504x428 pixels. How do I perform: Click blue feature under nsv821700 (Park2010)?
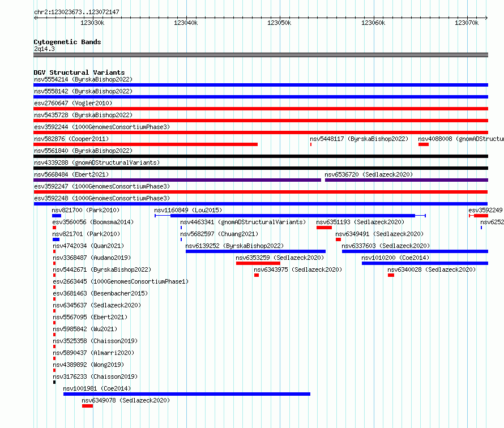(57, 216)
